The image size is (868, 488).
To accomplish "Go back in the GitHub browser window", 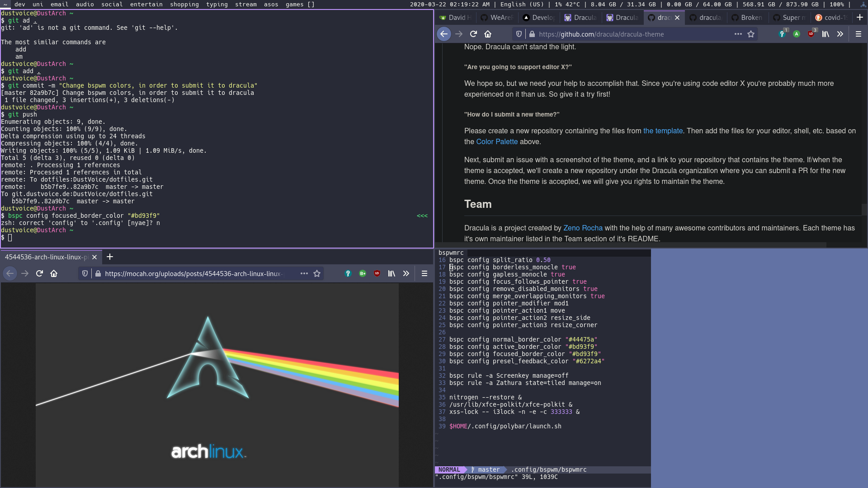I will [444, 34].
